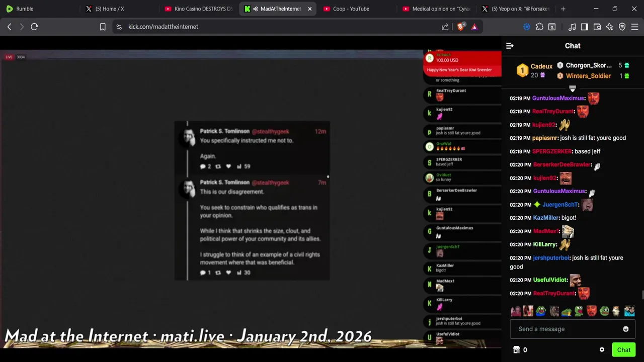Mute audio on MadAtTheInternet tab

point(256,9)
